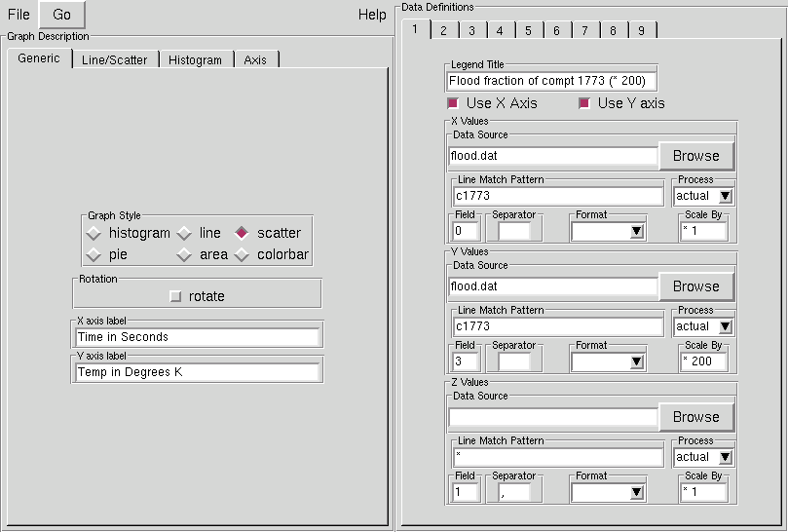788x532 pixels.
Task: Switch to the Line/Scatter tab
Action: (114, 59)
